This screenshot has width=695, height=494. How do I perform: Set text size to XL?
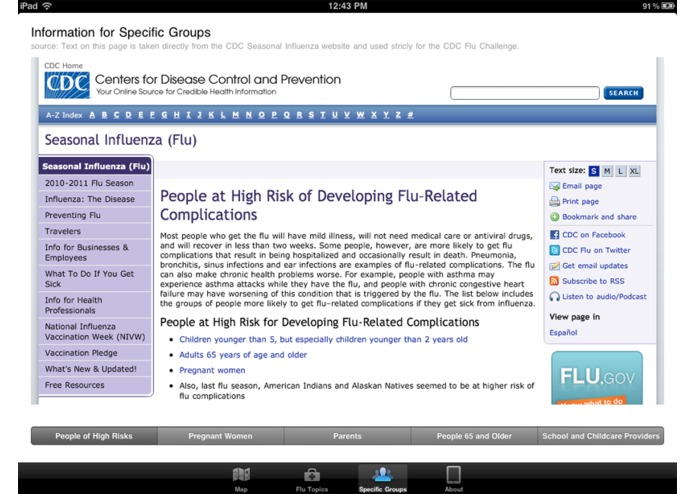click(634, 171)
